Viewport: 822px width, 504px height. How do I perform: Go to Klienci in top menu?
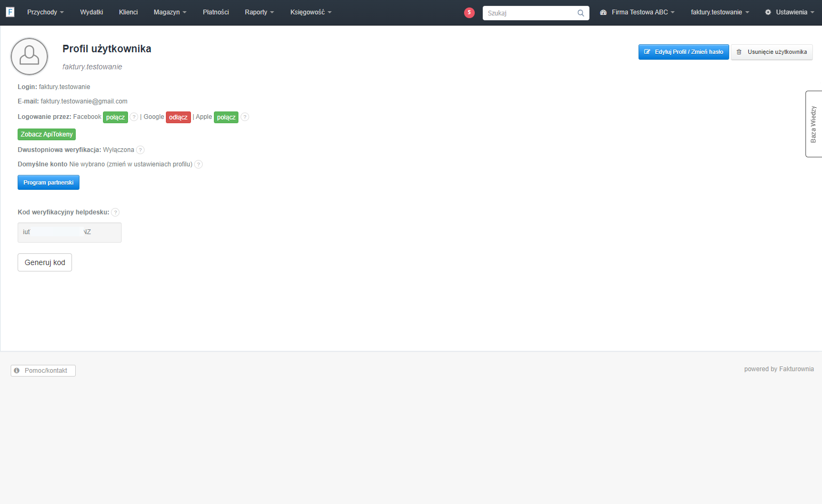[129, 12]
